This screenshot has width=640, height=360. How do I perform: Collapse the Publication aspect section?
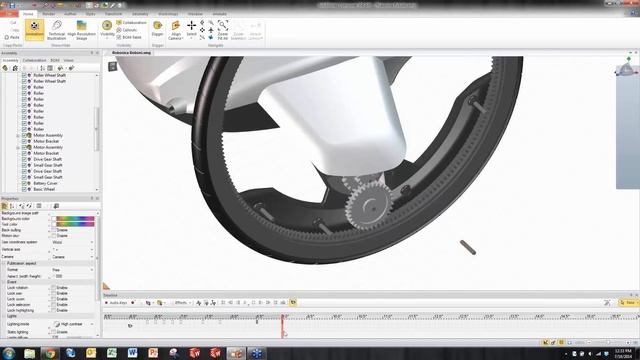(x=4, y=264)
